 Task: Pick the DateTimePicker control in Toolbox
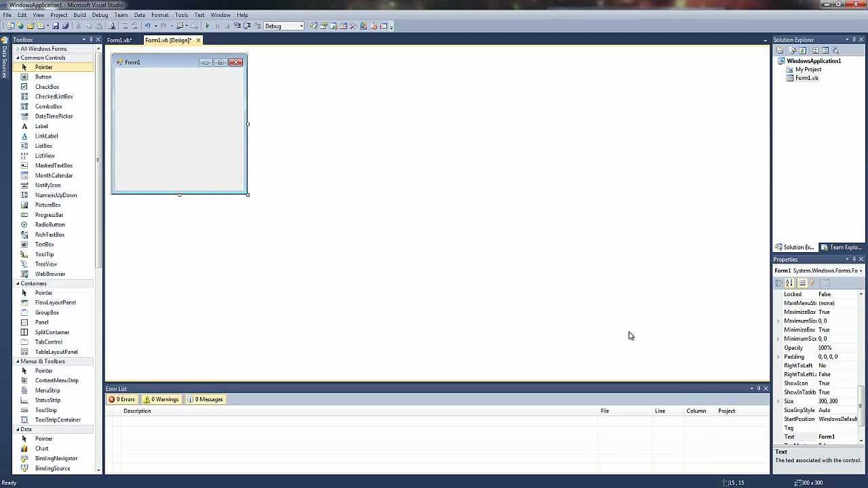(54, 116)
